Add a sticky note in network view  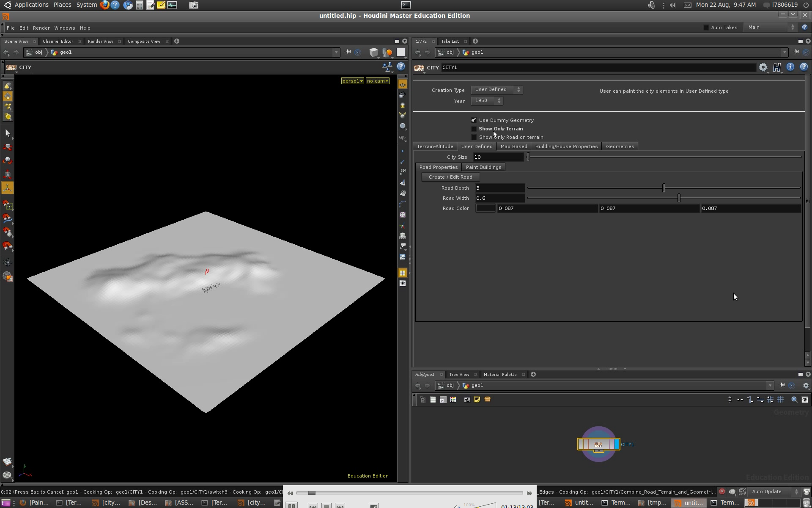[477, 400]
